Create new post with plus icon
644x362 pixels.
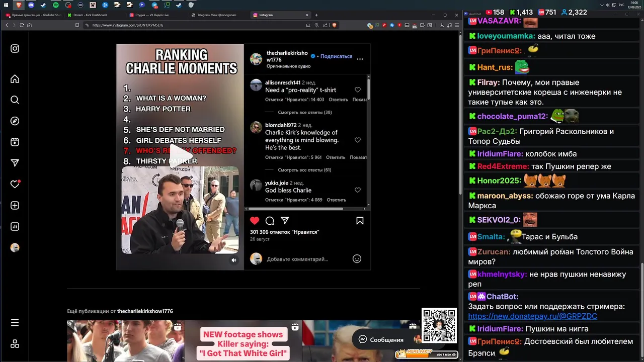point(15,206)
